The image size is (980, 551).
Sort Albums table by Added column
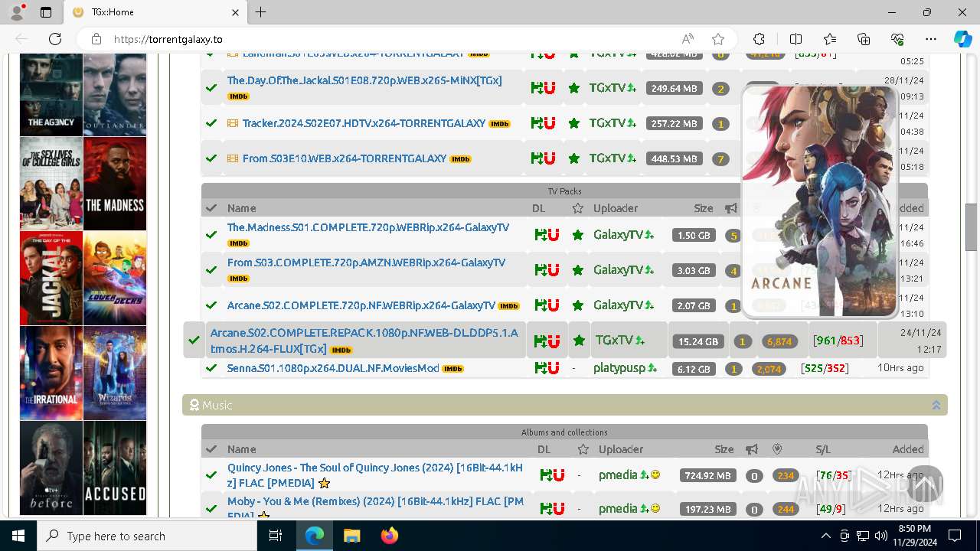click(x=908, y=449)
